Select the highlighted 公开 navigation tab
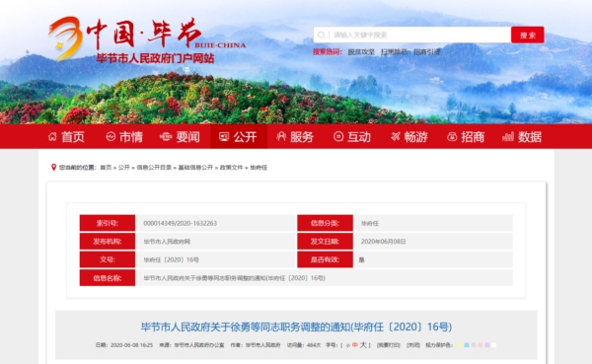 (x=238, y=137)
